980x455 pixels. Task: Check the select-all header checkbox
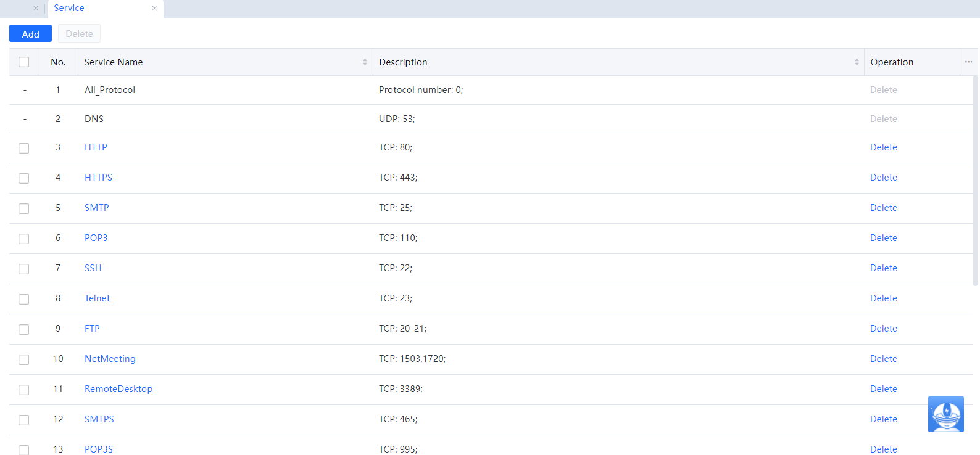[24, 62]
